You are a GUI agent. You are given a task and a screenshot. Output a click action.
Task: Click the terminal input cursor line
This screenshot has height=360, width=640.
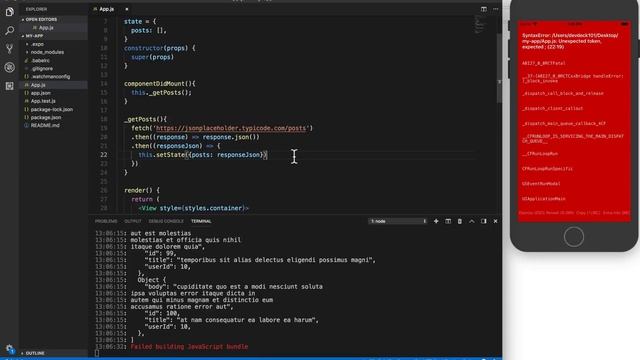tap(97, 353)
